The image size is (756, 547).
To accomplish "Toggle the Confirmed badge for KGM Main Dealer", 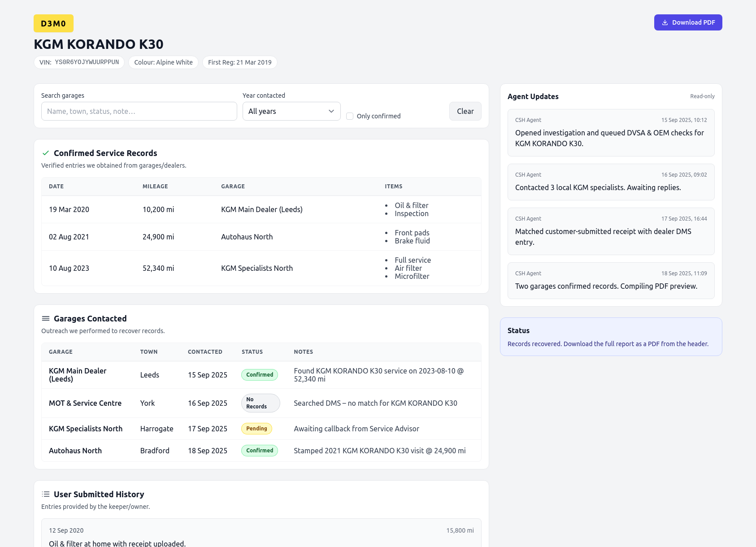I will click(259, 374).
